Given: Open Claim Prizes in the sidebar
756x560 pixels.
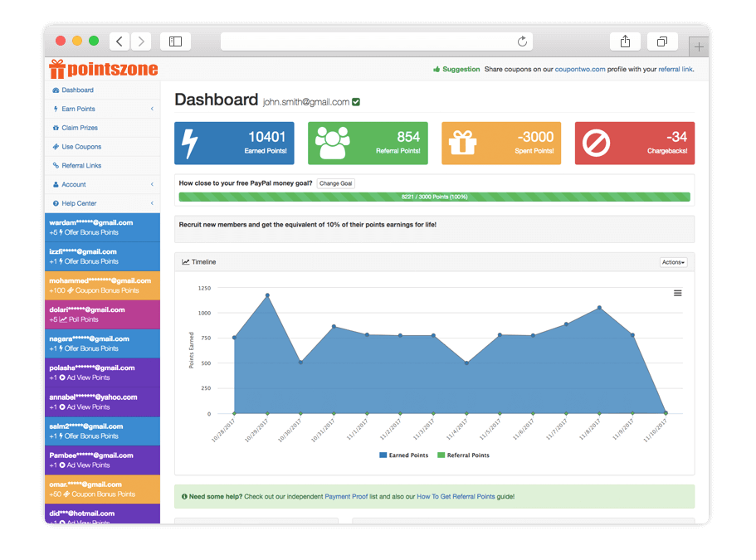Looking at the screenshot, I should [79, 128].
